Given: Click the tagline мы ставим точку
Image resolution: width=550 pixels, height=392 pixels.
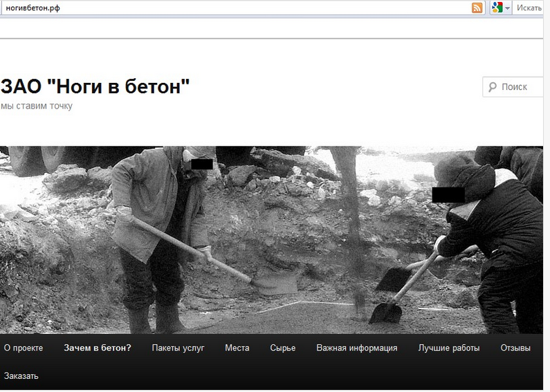Looking at the screenshot, I should (37, 106).
